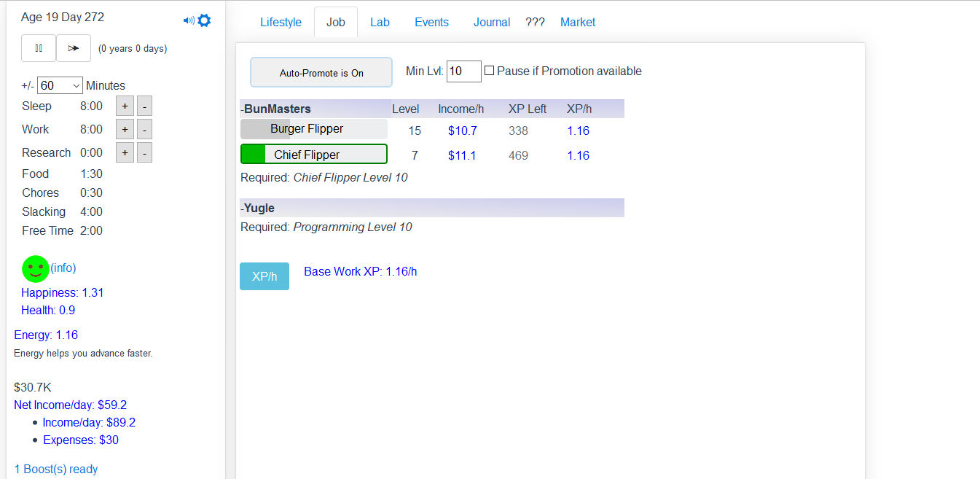980x479 pixels.
Task: Click the Energy: 1.16 stat
Action: point(46,335)
